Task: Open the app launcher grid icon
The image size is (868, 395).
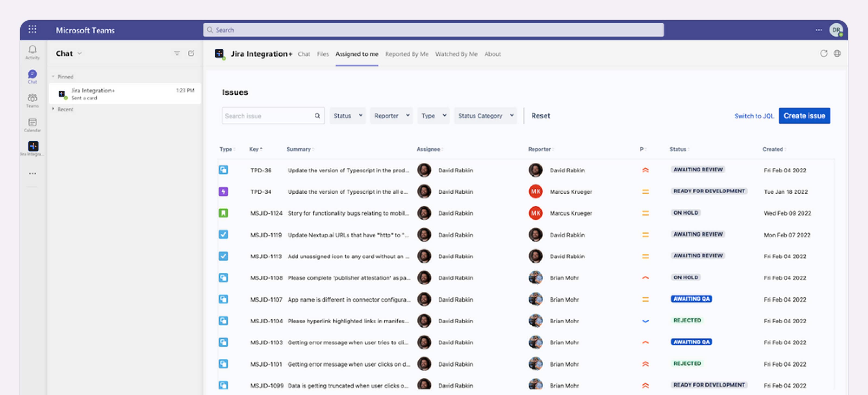Action: [x=32, y=30]
